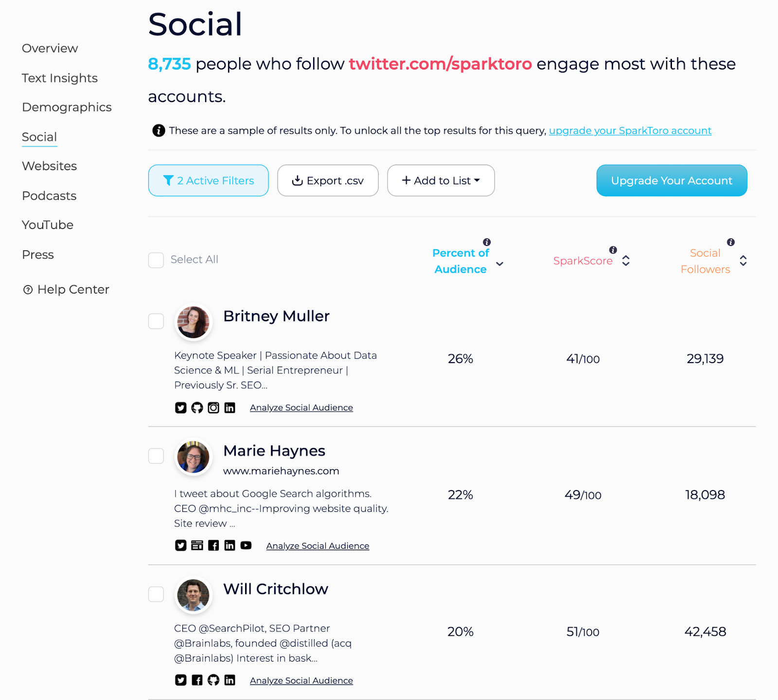Screen dimensions: 778x700
Task: Click Will Critchlow's Twitter icon
Action: click(x=181, y=680)
